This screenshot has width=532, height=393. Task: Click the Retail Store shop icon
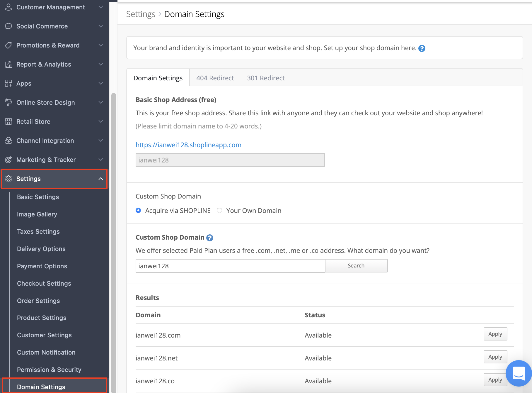(x=8, y=121)
